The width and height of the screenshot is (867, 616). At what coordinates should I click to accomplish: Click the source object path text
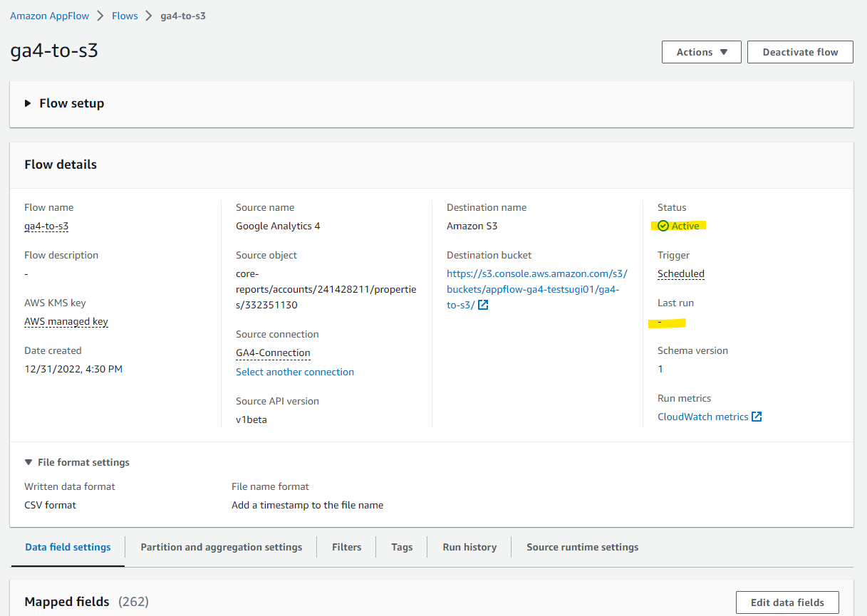coord(326,289)
